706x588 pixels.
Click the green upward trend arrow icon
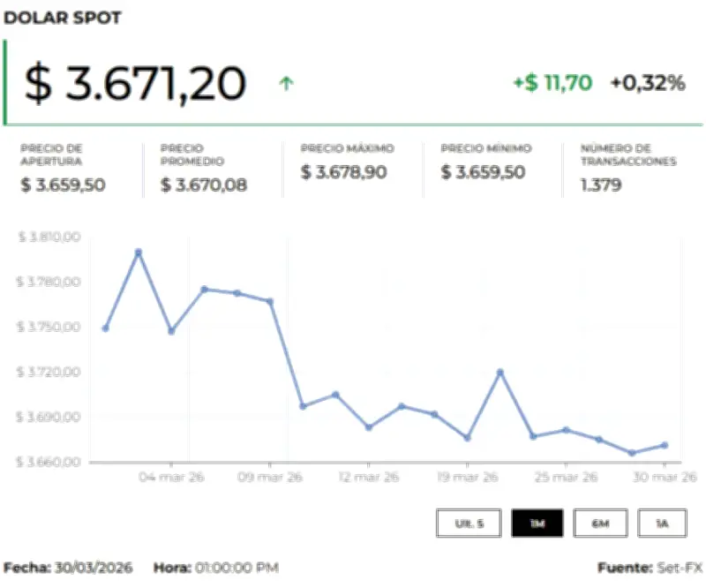[287, 84]
